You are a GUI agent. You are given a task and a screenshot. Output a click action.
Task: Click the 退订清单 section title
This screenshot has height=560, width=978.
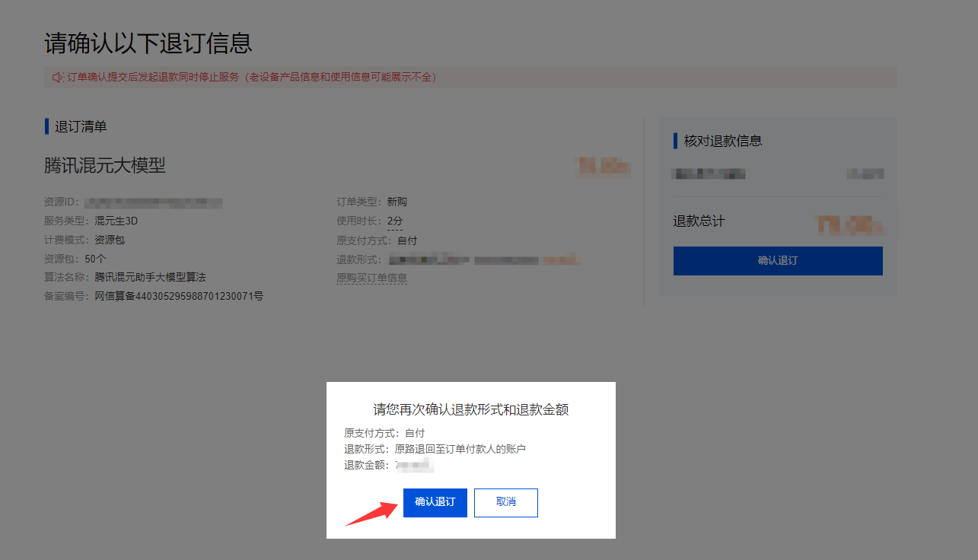tap(81, 126)
